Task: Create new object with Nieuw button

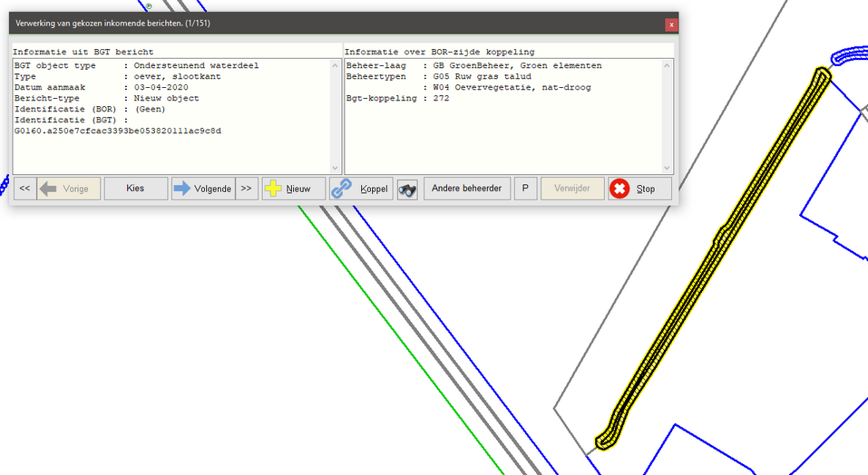Action: 294,189
